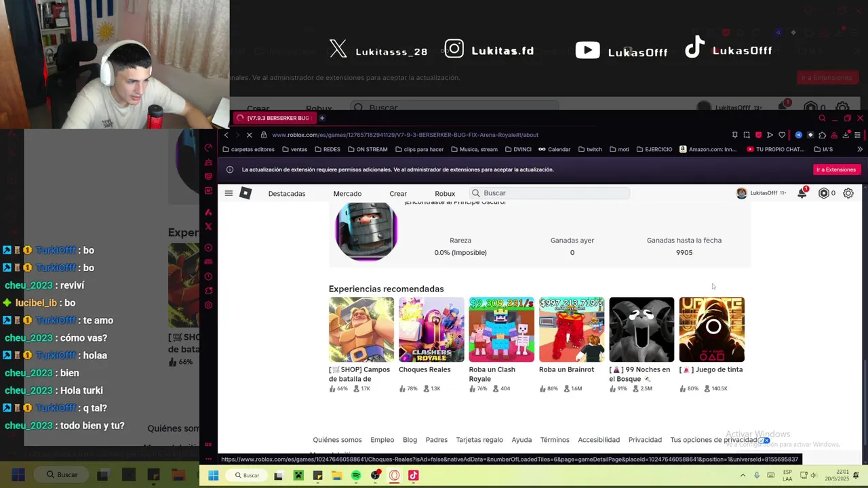Open browser downloads icon

tap(846, 135)
